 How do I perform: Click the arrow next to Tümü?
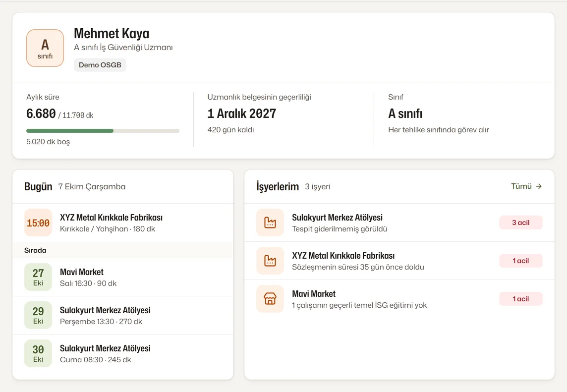tap(539, 186)
